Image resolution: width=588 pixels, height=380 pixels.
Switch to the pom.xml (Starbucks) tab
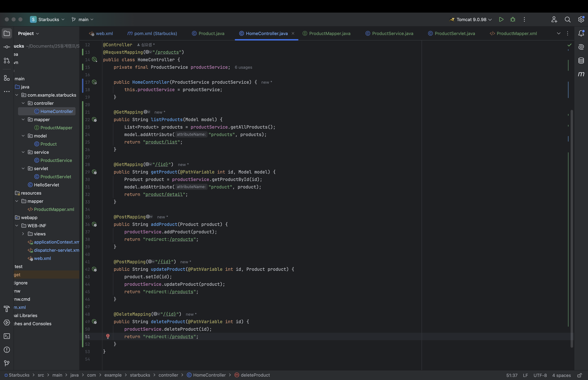152,33
